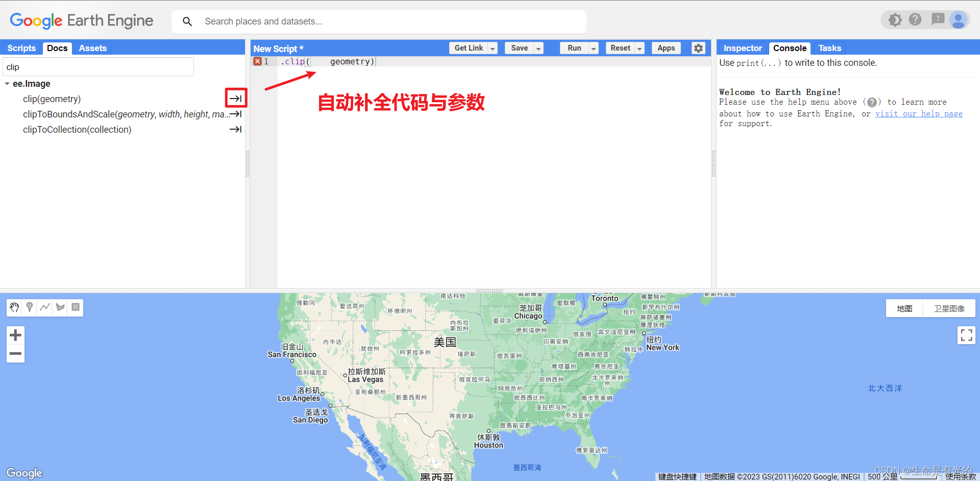Click into code editor line 1
This screenshot has width=980, height=481.
point(494,61)
